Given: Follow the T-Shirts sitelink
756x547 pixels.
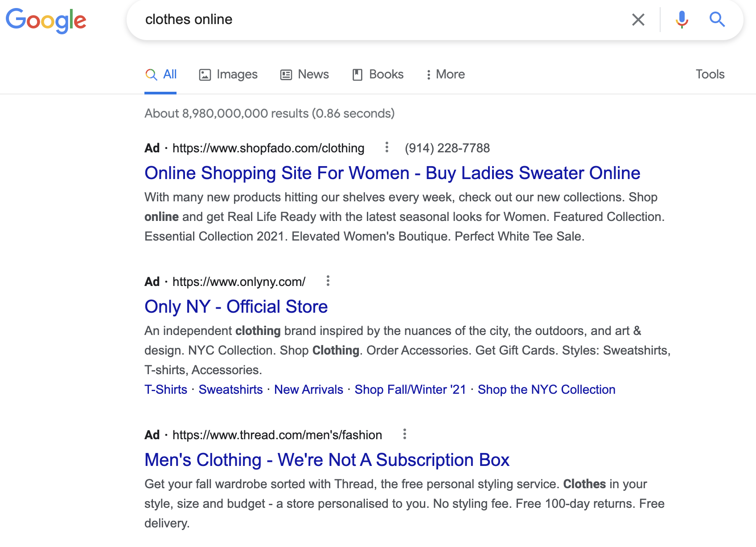Looking at the screenshot, I should click(x=166, y=389).
